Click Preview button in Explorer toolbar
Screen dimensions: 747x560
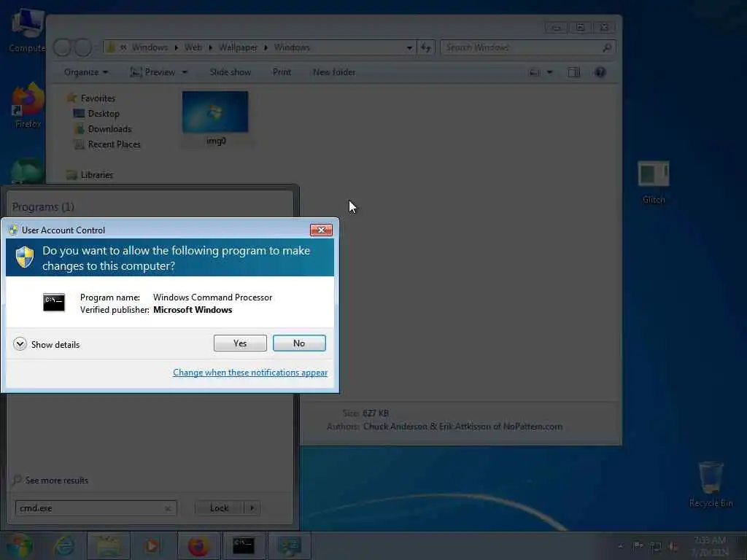153,72
